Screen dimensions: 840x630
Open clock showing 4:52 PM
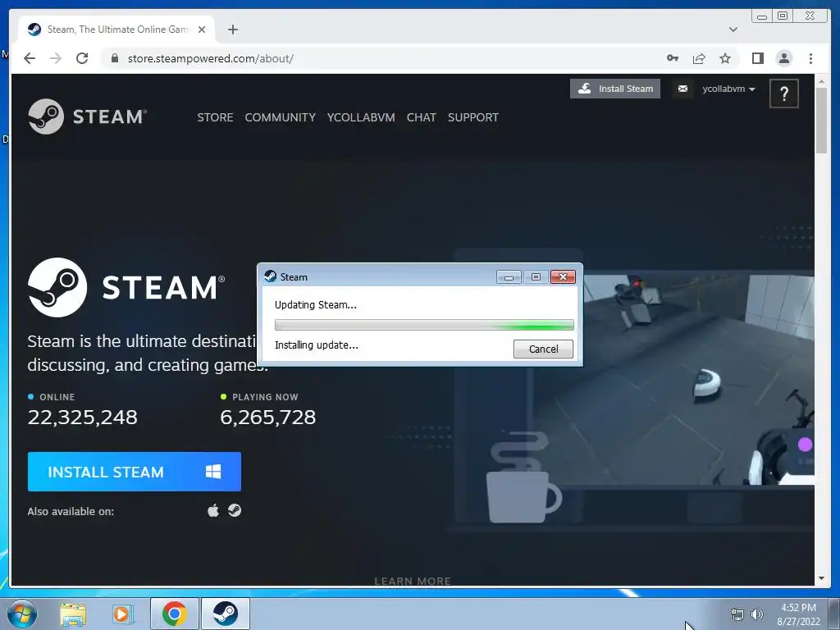[798, 614]
